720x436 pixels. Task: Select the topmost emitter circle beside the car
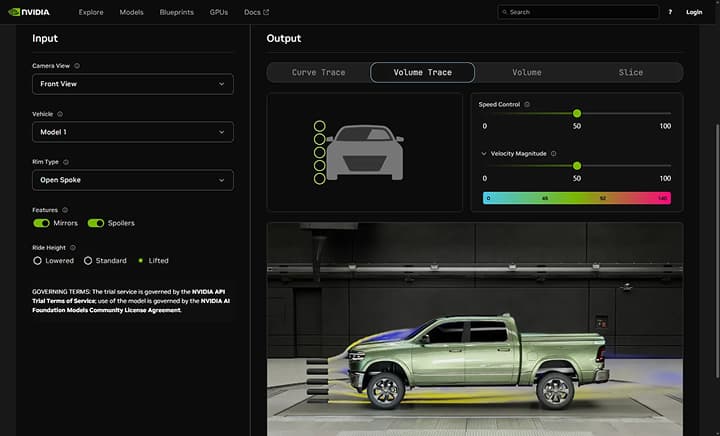coord(320,126)
